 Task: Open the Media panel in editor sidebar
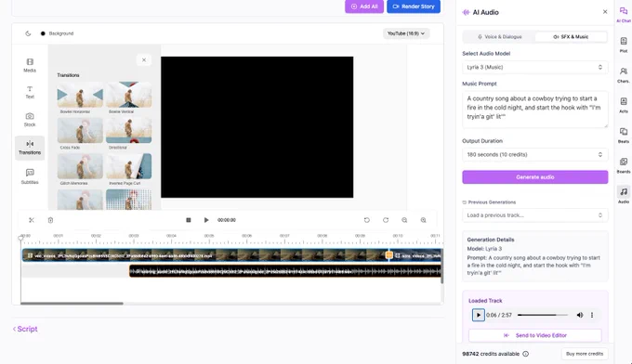coord(30,65)
